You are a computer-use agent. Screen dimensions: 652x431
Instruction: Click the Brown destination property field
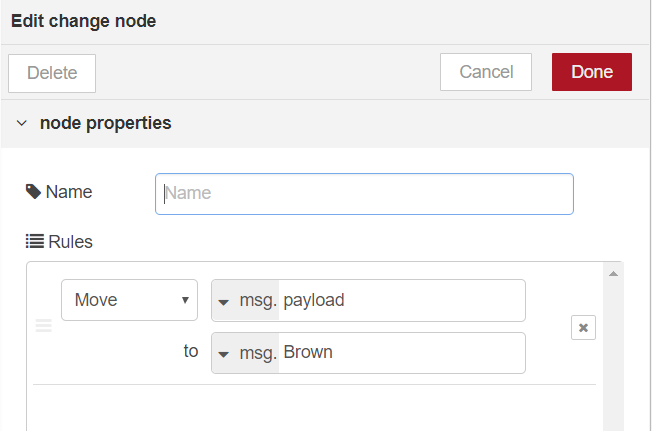point(400,353)
